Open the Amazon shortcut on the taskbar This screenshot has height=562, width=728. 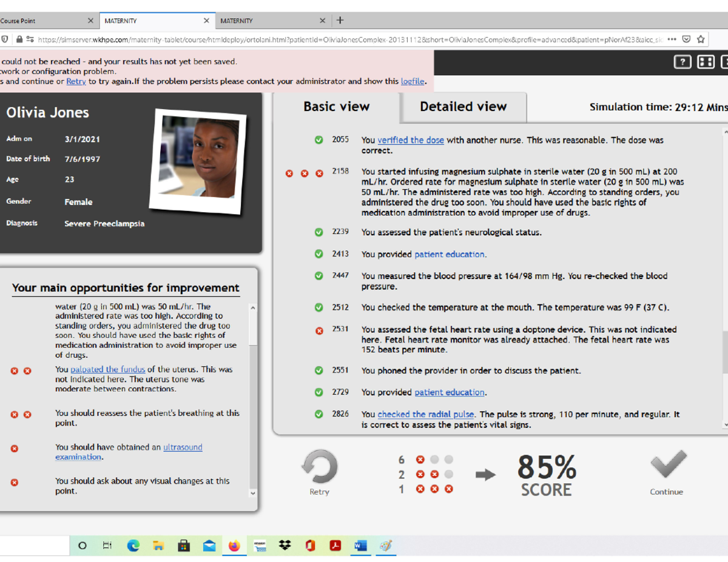pos(260,546)
